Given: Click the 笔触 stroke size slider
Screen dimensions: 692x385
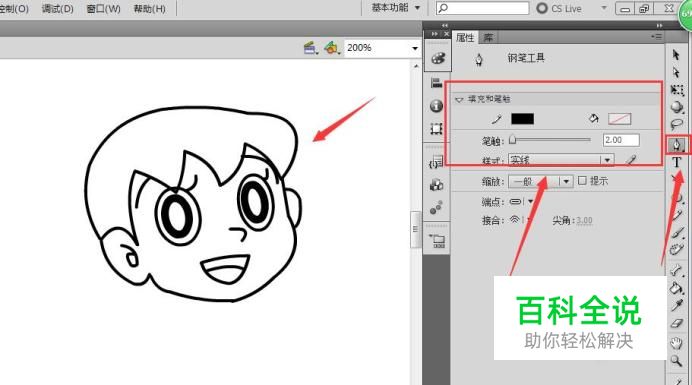Looking at the screenshot, I should [550, 140].
